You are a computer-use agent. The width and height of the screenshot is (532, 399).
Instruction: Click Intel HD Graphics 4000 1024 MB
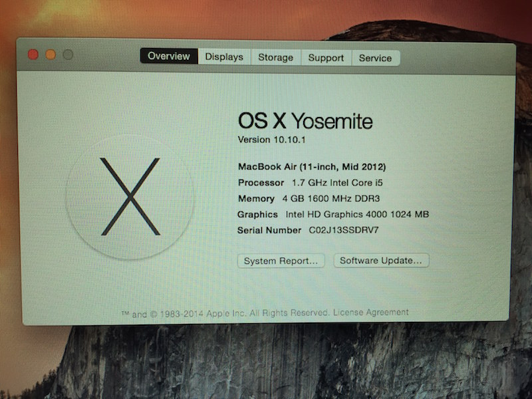tap(357, 214)
